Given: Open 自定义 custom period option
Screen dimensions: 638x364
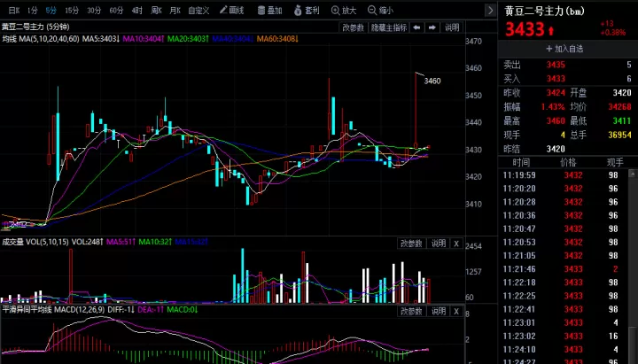Looking at the screenshot, I should click(x=198, y=10).
